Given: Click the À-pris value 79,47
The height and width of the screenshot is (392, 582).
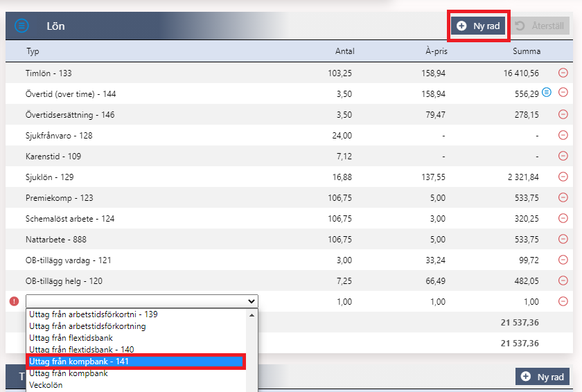Looking at the screenshot, I should [x=435, y=114].
